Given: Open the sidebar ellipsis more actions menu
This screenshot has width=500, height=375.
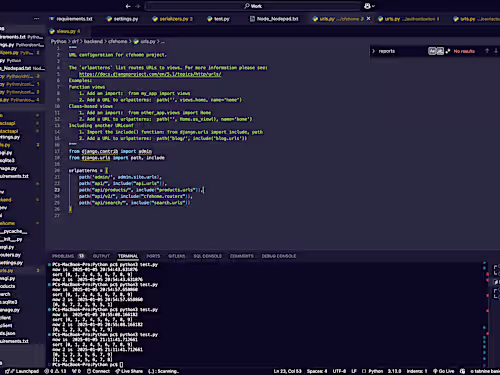Looking at the screenshot, I should 36,19.
